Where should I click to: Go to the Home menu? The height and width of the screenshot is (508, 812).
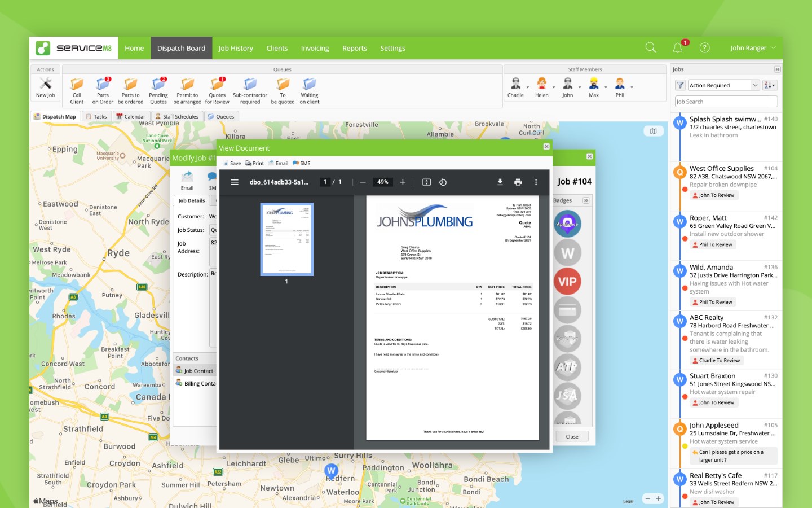tap(134, 48)
